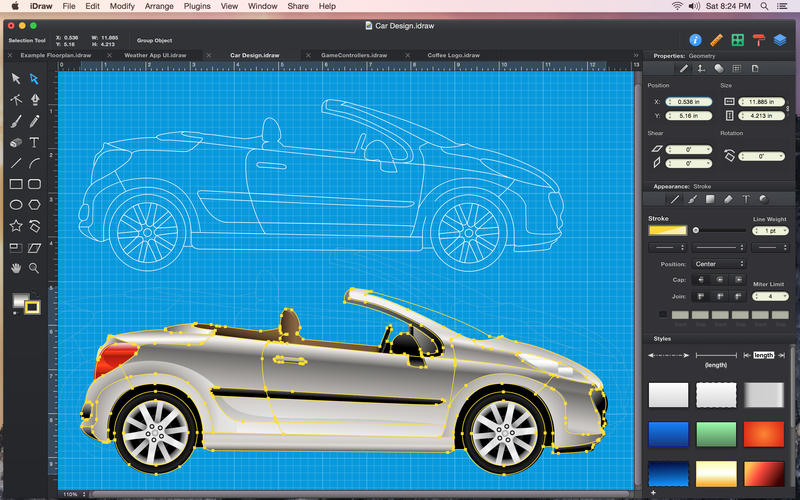Click the X position input field
The image size is (800, 500).
[x=687, y=102]
